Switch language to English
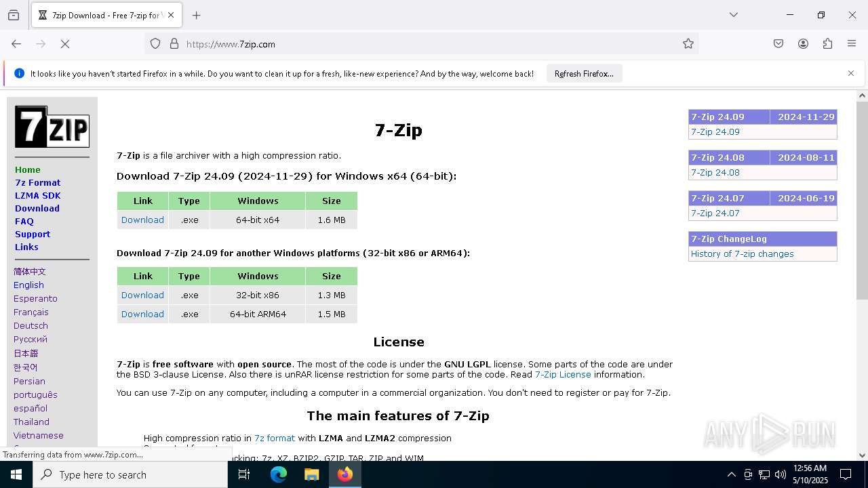 click(28, 285)
